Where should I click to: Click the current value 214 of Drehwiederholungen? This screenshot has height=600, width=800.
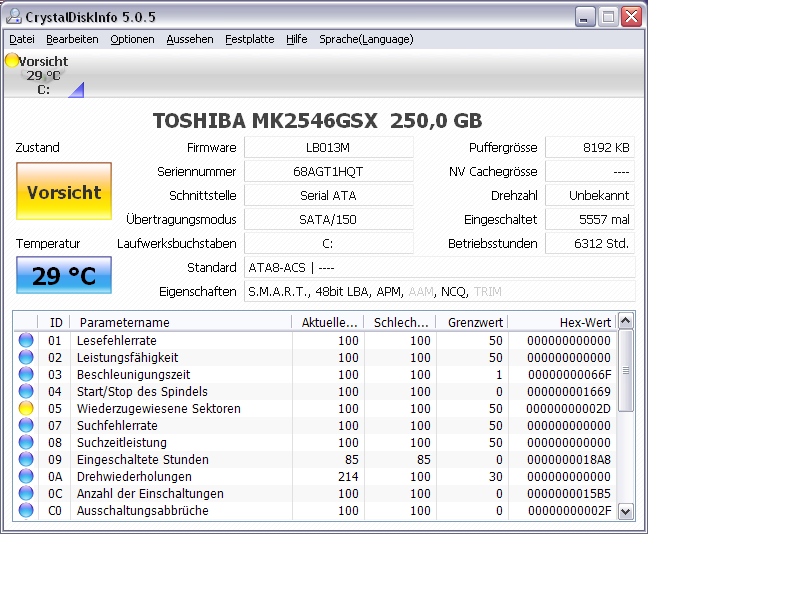348,477
